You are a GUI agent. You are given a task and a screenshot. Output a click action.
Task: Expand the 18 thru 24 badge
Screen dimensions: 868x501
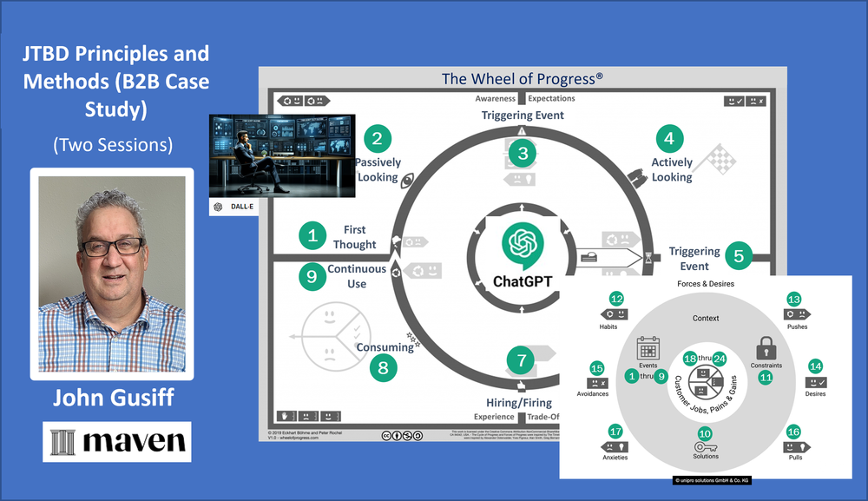coord(704,359)
